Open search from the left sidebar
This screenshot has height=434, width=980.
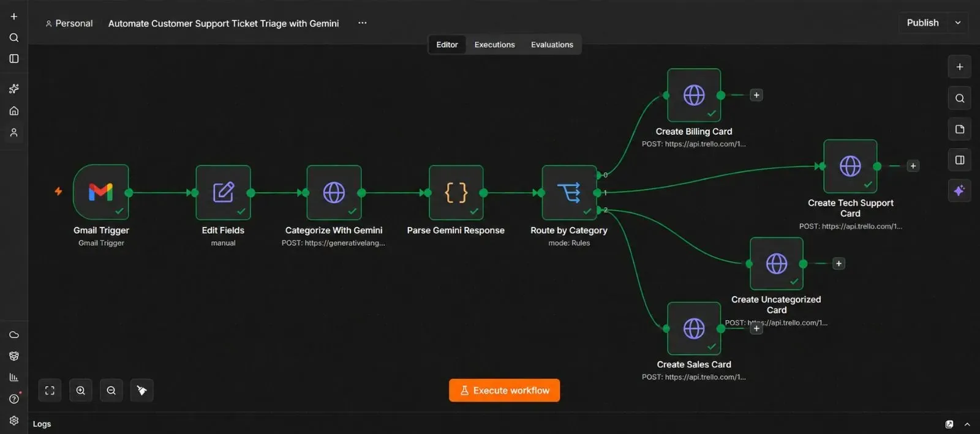(13, 37)
